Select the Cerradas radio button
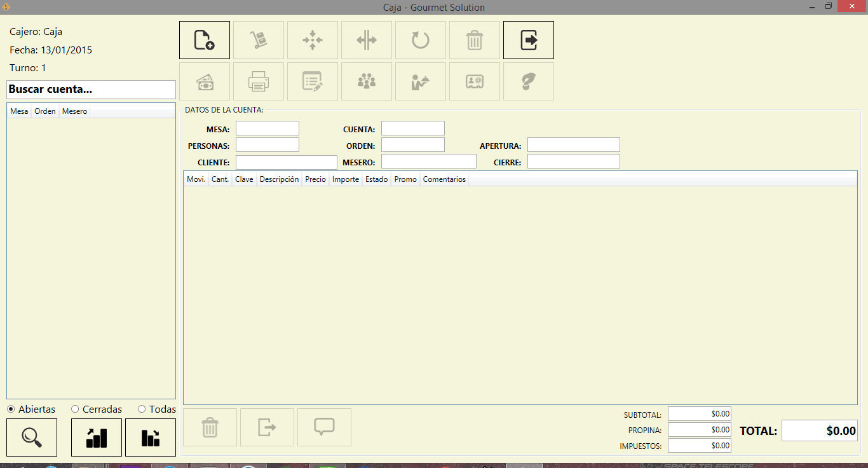 (75, 410)
